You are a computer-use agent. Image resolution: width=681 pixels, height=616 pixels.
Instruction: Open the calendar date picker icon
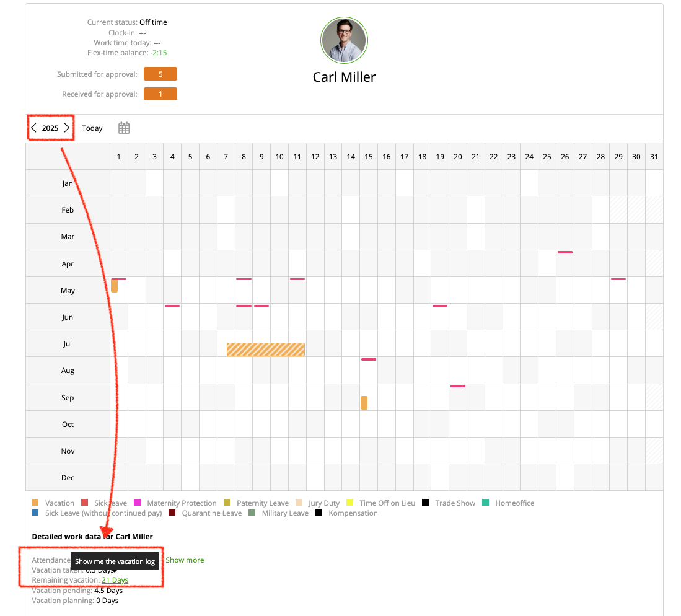[x=124, y=128]
